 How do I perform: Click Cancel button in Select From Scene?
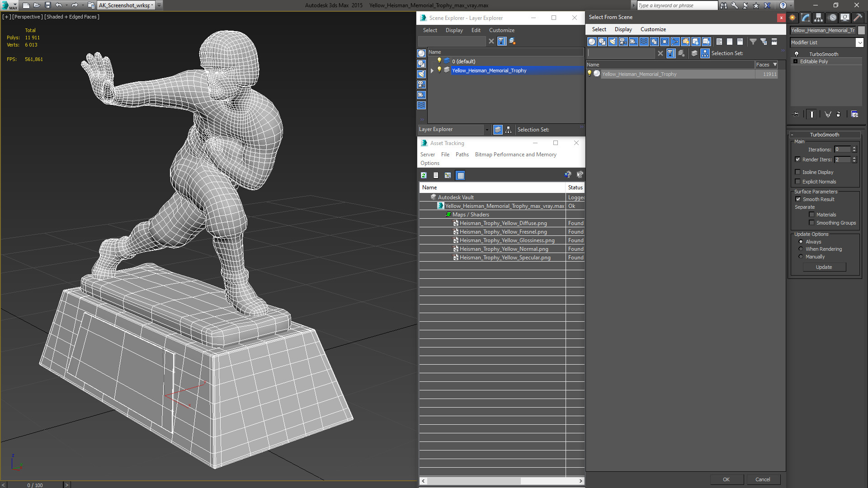point(763,479)
